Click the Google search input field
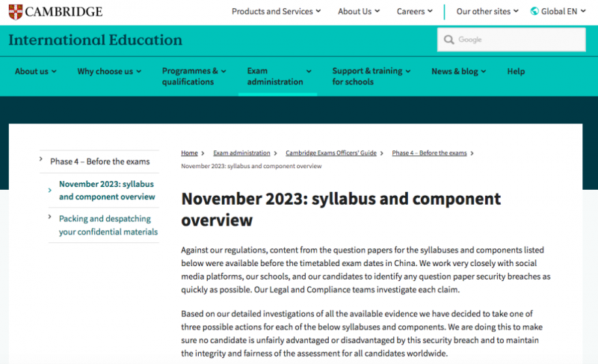This screenshot has height=364, width=598. pos(511,40)
